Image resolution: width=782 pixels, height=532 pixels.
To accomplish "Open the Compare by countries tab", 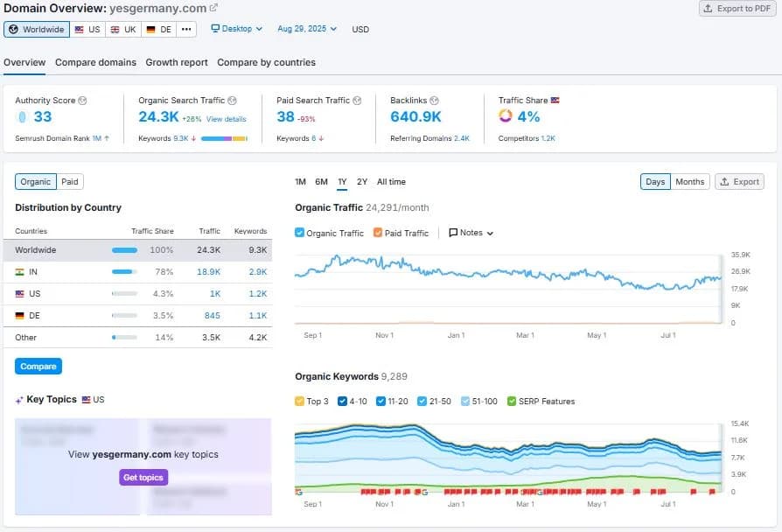I will tap(266, 62).
